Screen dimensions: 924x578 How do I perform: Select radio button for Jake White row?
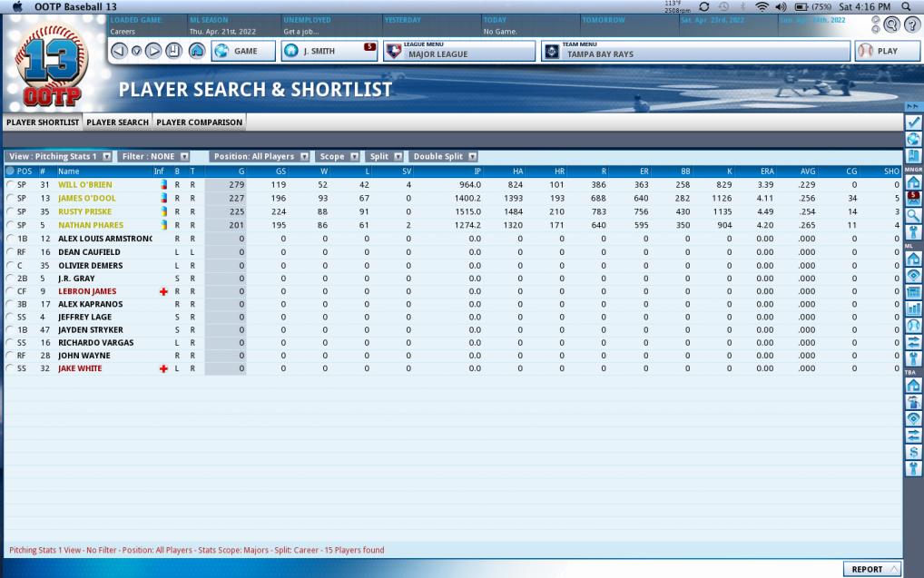tap(9, 369)
